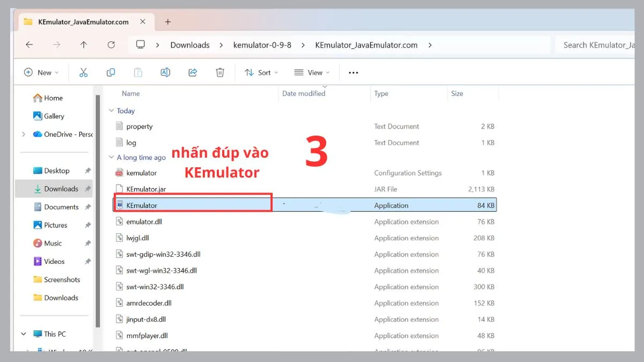Screen dimensions: 644x362
Task: Open the Sort options dropdown
Action: point(260,72)
